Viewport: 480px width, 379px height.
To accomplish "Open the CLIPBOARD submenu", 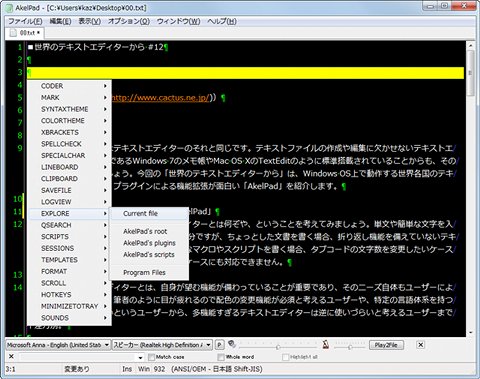I will 70,179.
